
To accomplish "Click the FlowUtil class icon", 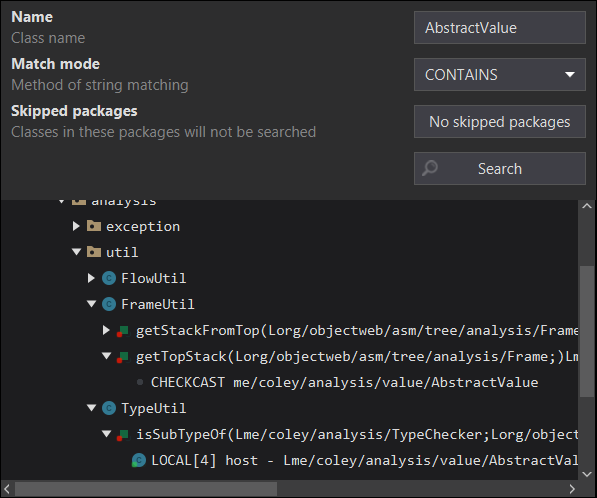I will (109, 278).
